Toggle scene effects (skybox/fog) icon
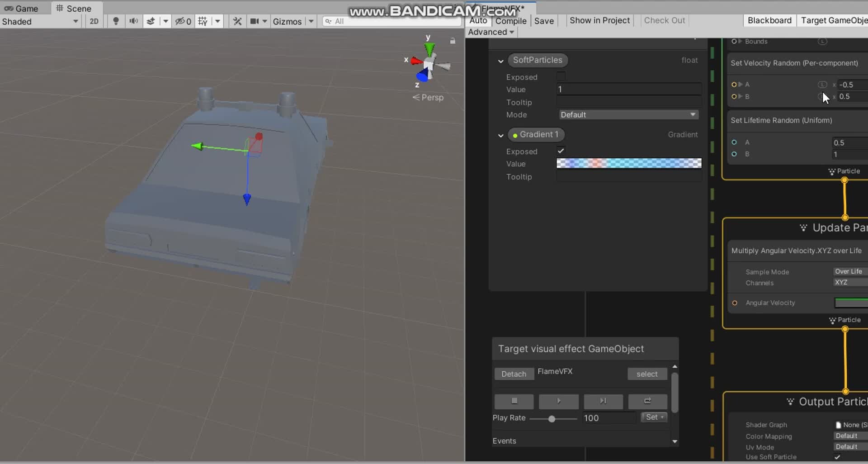Image resolution: width=868 pixels, height=464 pixels. [x=151, y=21]
